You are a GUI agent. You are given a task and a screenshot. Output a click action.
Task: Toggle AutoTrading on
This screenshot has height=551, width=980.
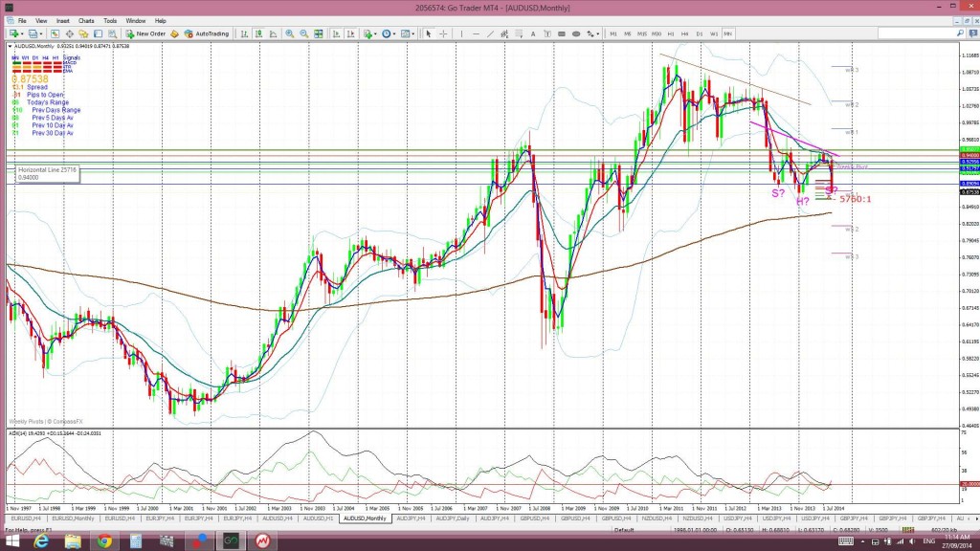click(207, 33)
